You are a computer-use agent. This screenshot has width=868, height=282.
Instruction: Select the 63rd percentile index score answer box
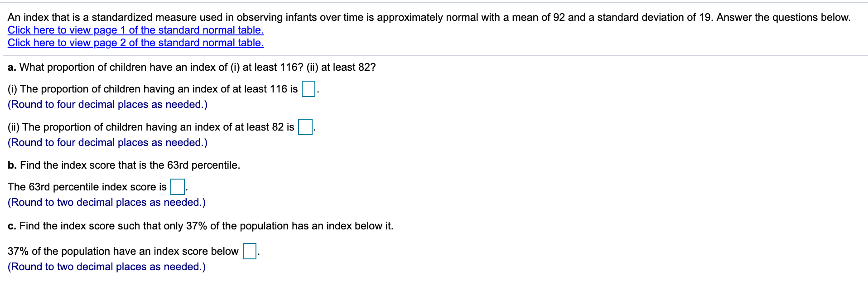click(177, 187)
